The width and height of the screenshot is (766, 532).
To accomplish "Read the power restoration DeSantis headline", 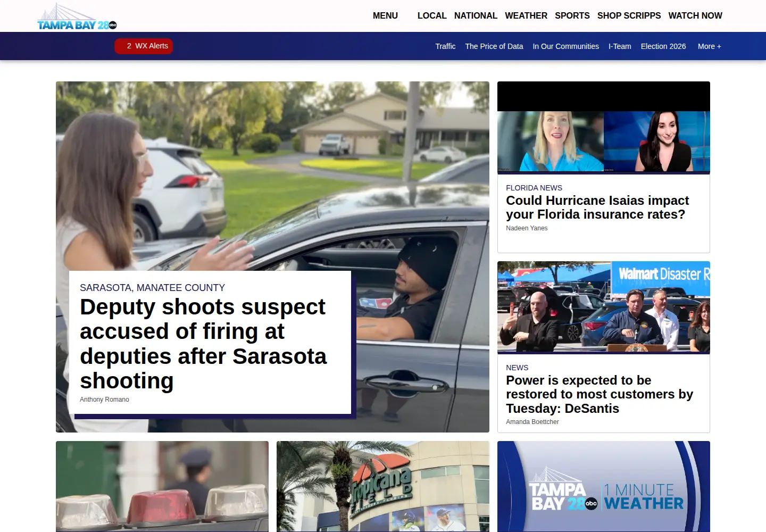I will pos(600,394).
